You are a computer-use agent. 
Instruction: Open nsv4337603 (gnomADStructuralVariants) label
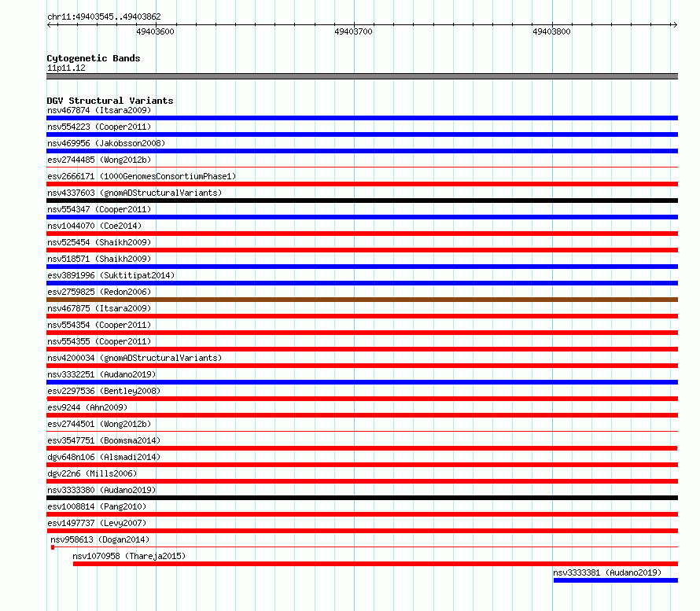(x=134, y=193)
